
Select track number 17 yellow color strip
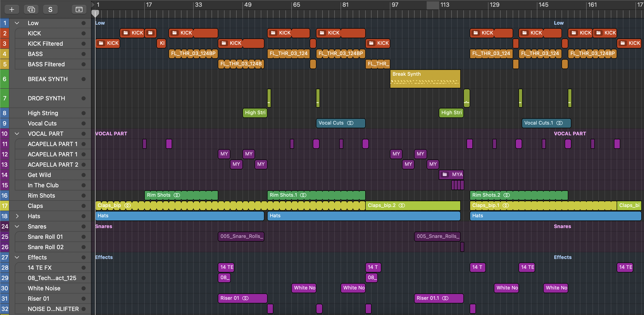4,206
